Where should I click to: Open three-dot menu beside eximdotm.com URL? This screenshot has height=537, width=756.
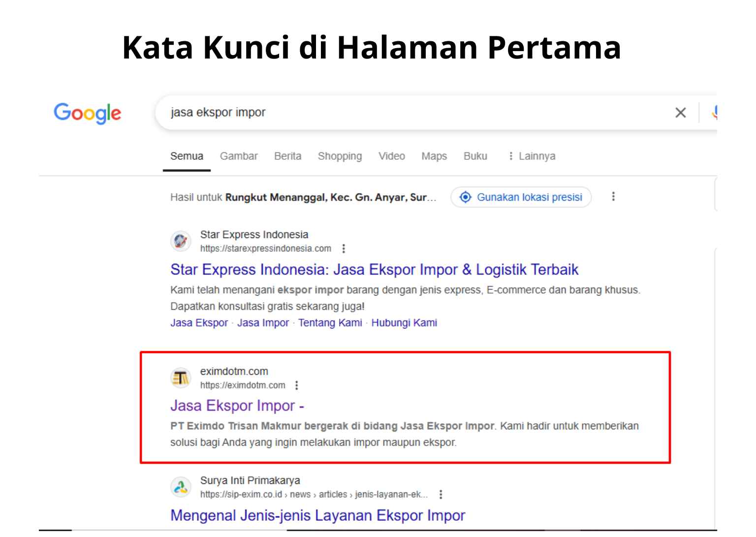click(x=297, y=386)
